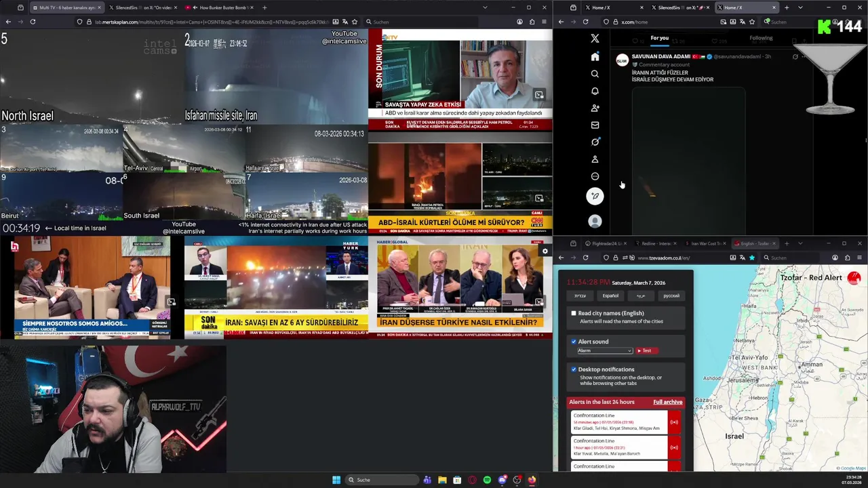Click SAVUNAN DAVA ADAMI profile avatar
868x488 pixels.
pos(621,60)
